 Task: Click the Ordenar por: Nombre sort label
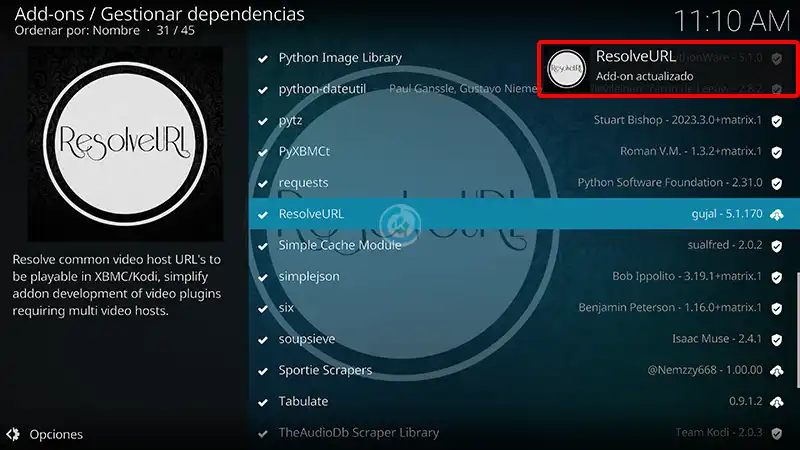point(77,30)
